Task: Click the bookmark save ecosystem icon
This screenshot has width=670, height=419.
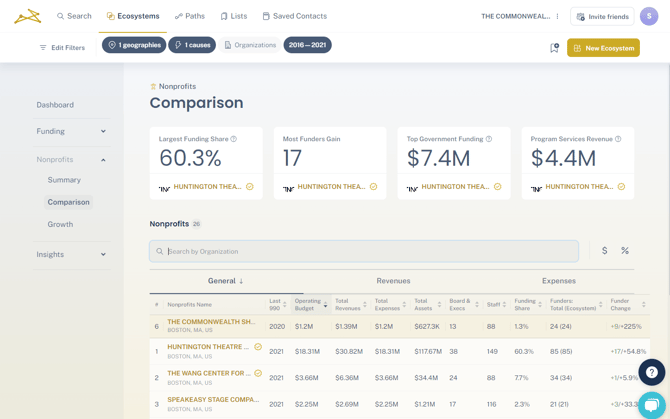Action: coord(554,47)
